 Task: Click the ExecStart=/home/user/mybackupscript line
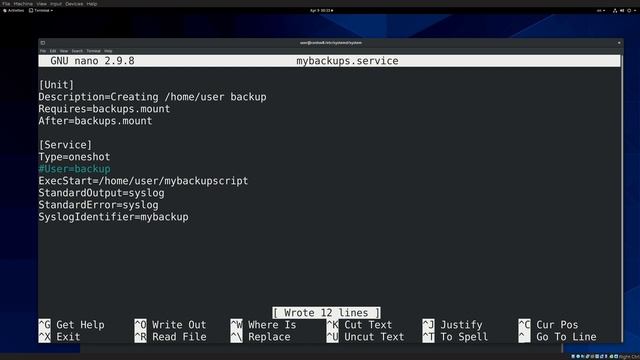pos(143,181)
